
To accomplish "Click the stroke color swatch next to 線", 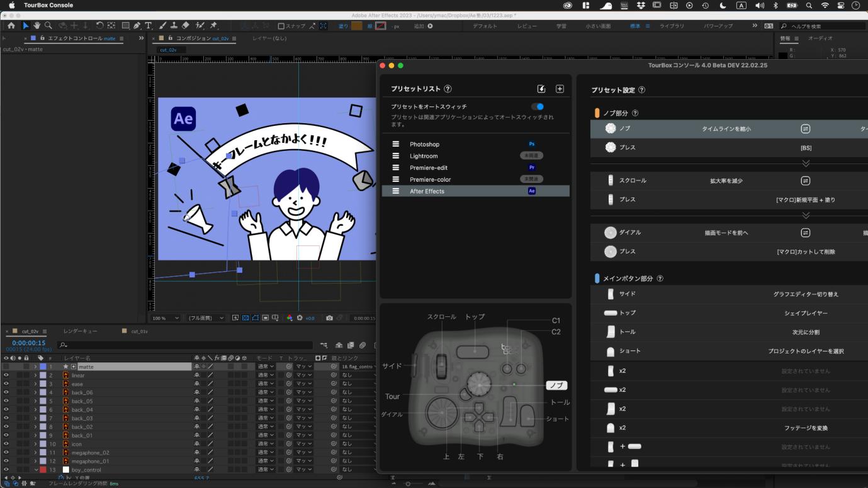I will pyautogui.click(x=380, y=26).
